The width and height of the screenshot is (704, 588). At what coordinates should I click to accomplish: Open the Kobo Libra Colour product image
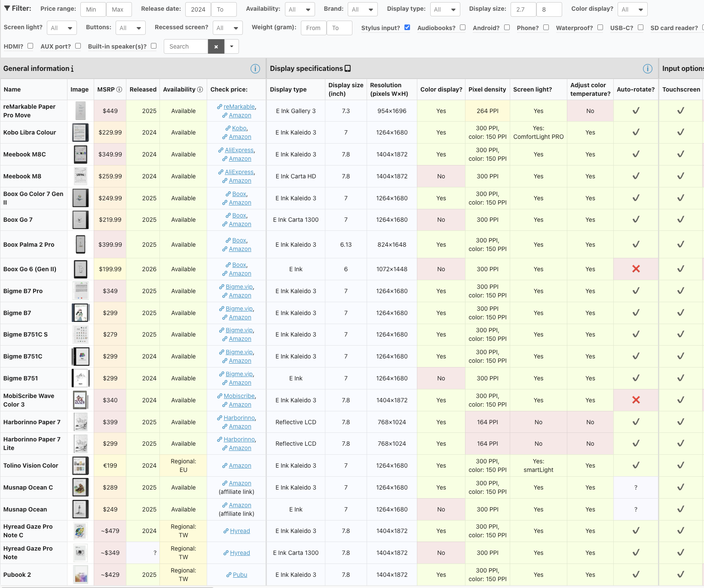(x=80, y=132)
